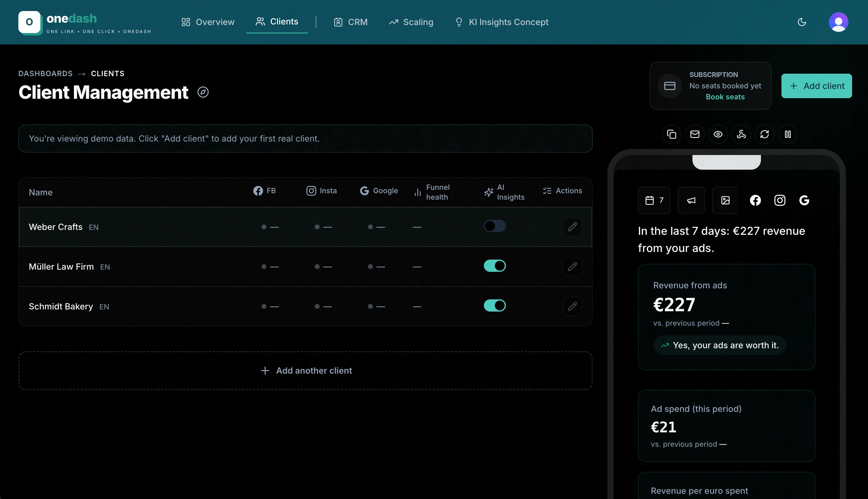The width and height of the screenshot is (868, 499).
Task: Edit Weber Crafts with pencil icon
Action: 572,227
